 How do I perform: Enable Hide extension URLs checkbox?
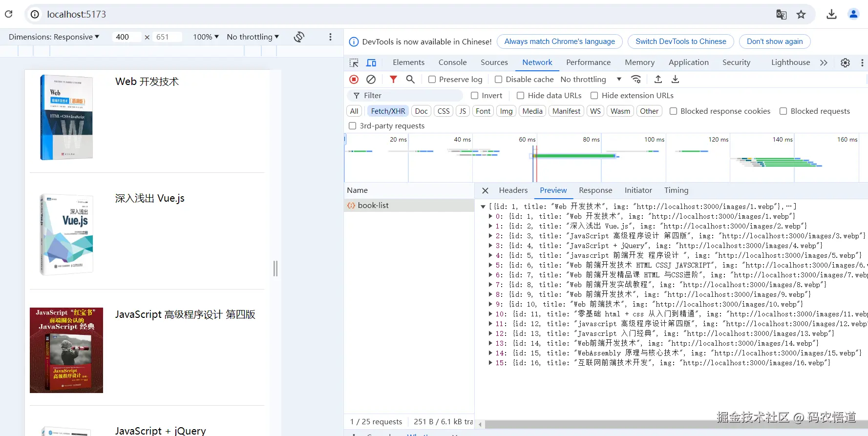click(x=594, y=96)
